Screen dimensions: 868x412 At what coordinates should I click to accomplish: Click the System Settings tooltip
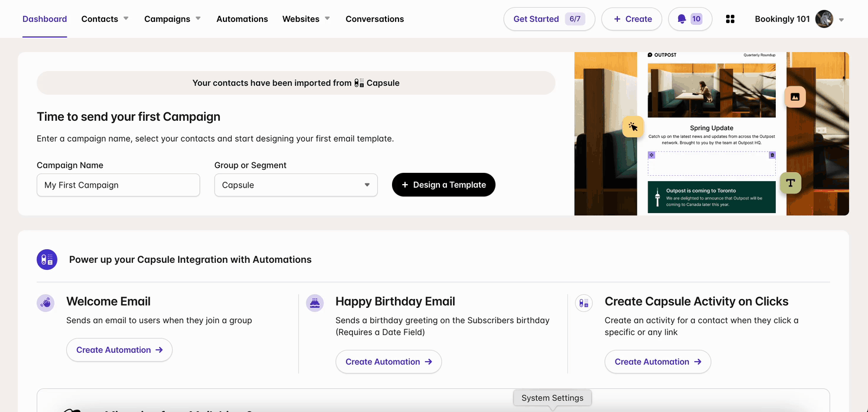pyautogui.click(x=552, y=398)
